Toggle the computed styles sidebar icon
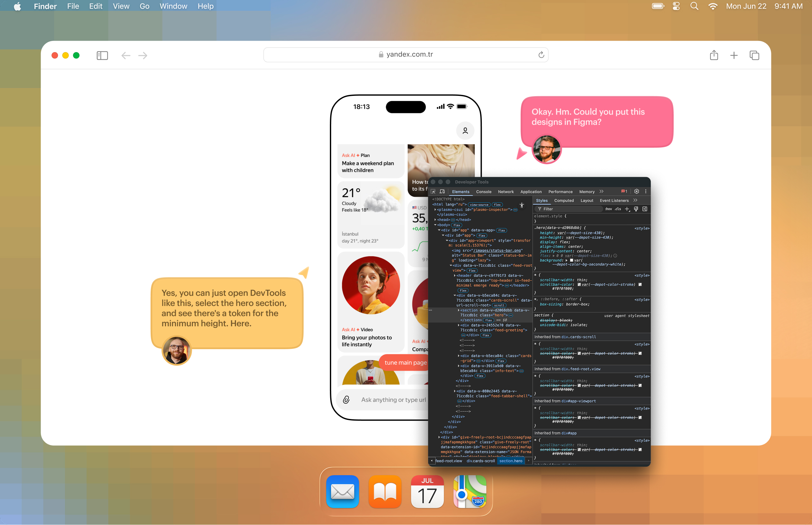Screen dimensions: 812x525 pos(645,209)
